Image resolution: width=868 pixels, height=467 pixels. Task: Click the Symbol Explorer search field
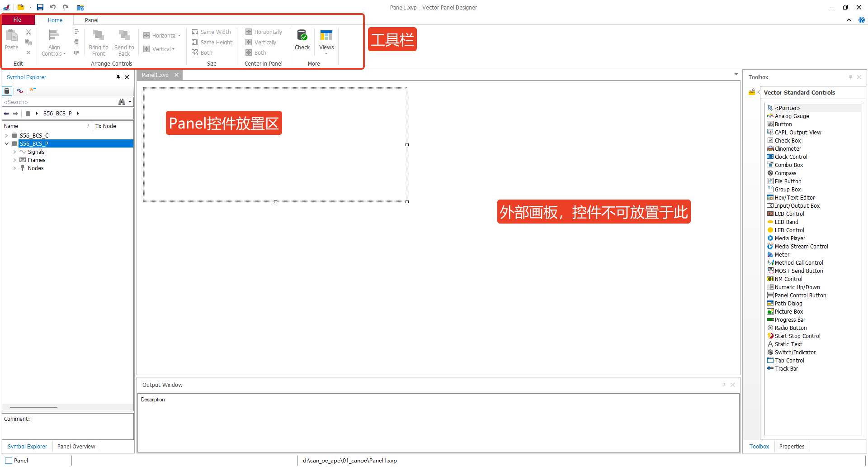click(x=59, y=102)
